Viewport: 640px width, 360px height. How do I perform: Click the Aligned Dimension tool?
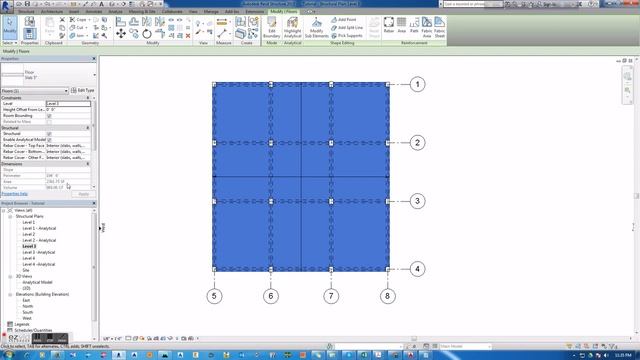pos(222,33)
